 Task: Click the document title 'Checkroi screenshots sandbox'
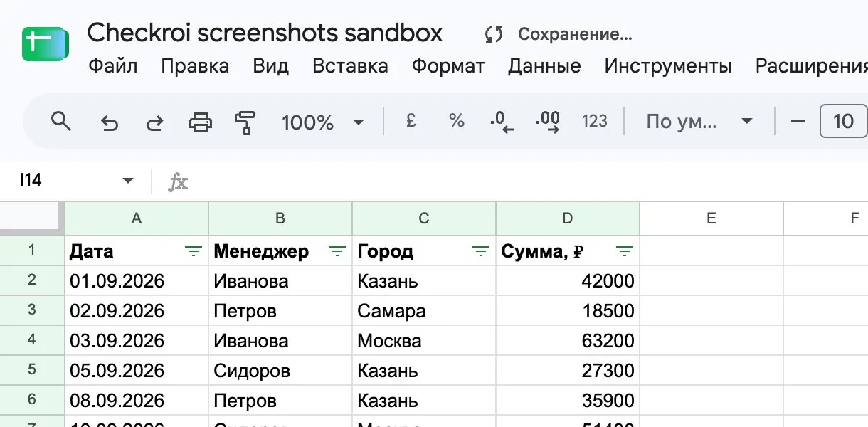tap(265, 33)
